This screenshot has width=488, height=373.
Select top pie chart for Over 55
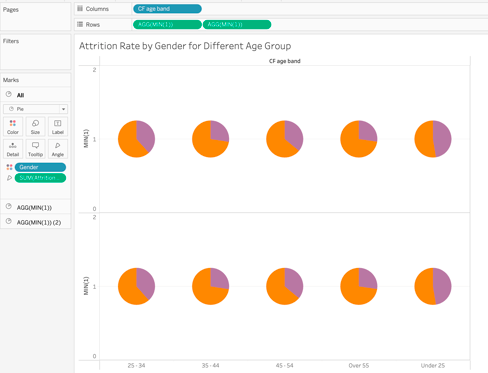tap(359, 139)
